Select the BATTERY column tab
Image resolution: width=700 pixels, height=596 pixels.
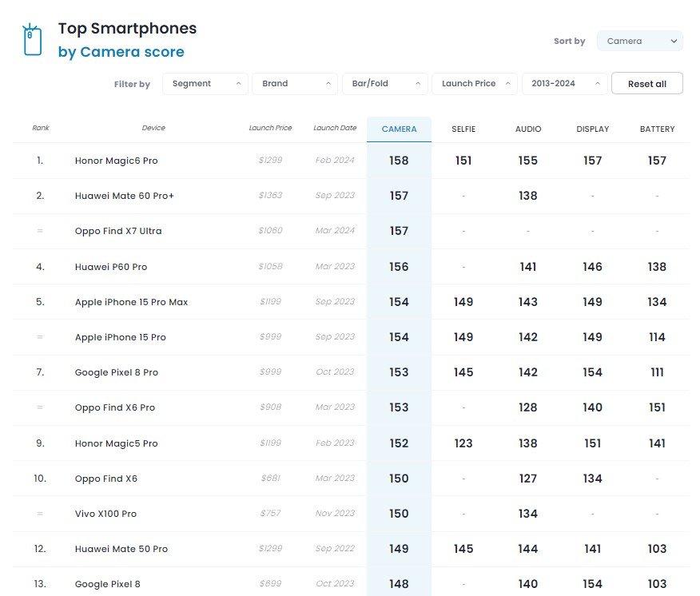tap(657, 129)
